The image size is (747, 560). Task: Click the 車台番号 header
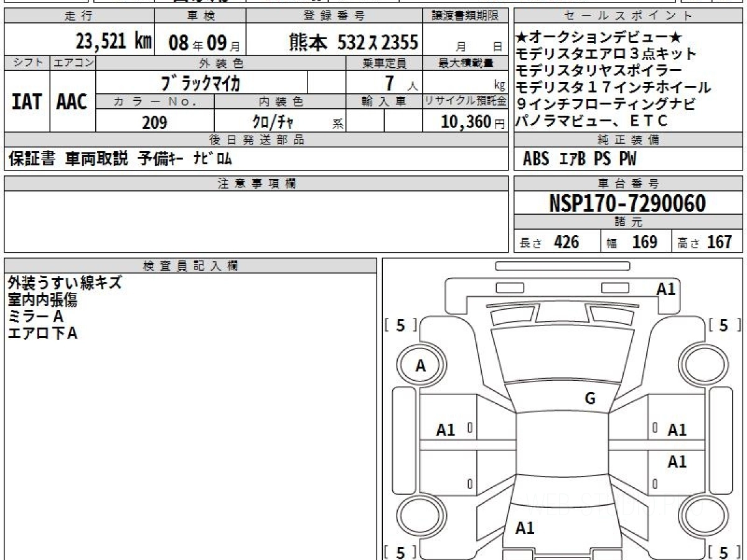tap(629, 183)
